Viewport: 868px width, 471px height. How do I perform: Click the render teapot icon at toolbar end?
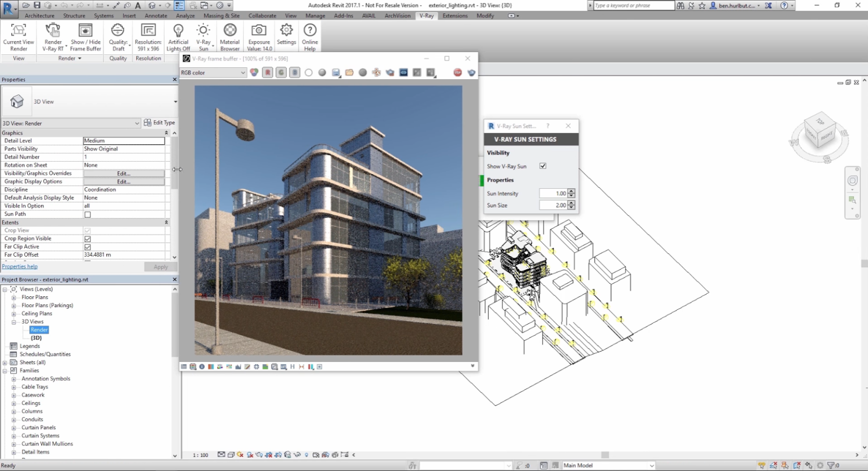click(x=471, y=72)
